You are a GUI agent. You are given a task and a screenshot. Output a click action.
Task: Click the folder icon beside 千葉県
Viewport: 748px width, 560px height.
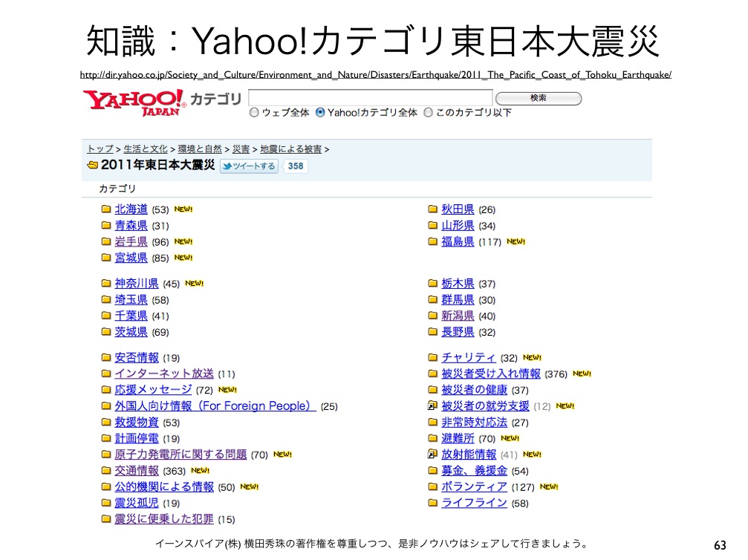pyautogui.click(x=106, y=316)
